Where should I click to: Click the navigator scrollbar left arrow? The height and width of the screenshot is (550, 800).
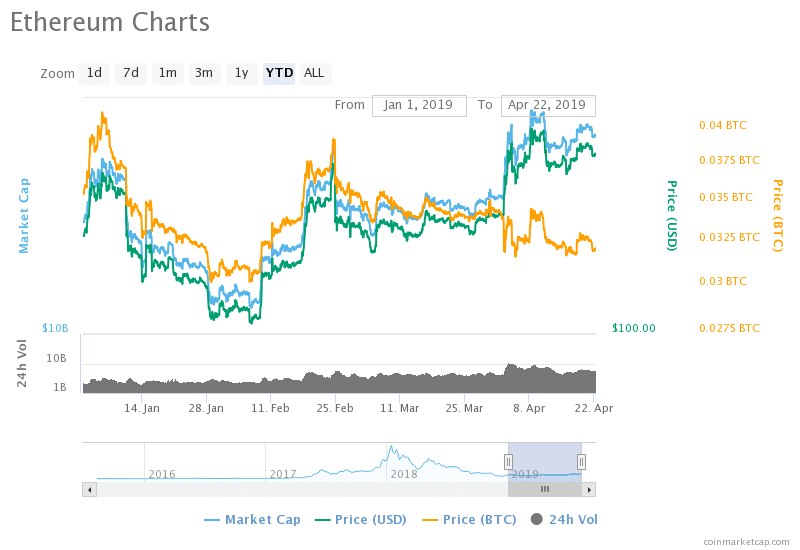89,490
